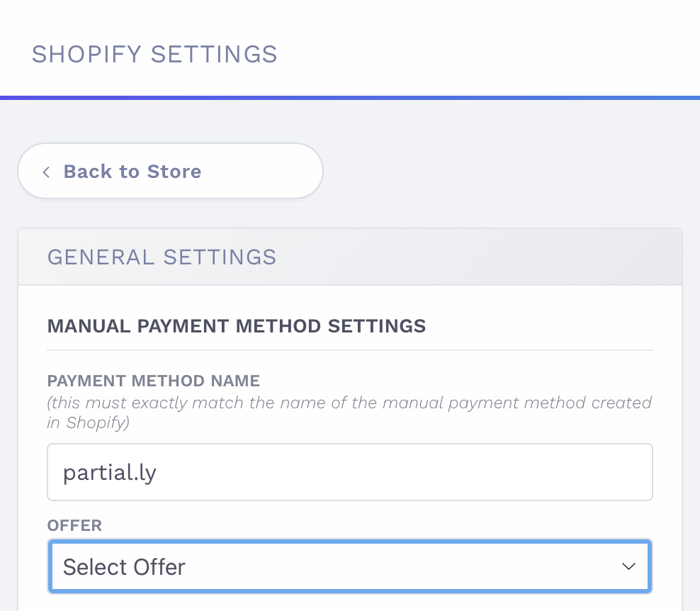Click the General Settings panel header
The width and height of the screenshot is (700, 611).
pyautogui.click(x=350, y=257)
